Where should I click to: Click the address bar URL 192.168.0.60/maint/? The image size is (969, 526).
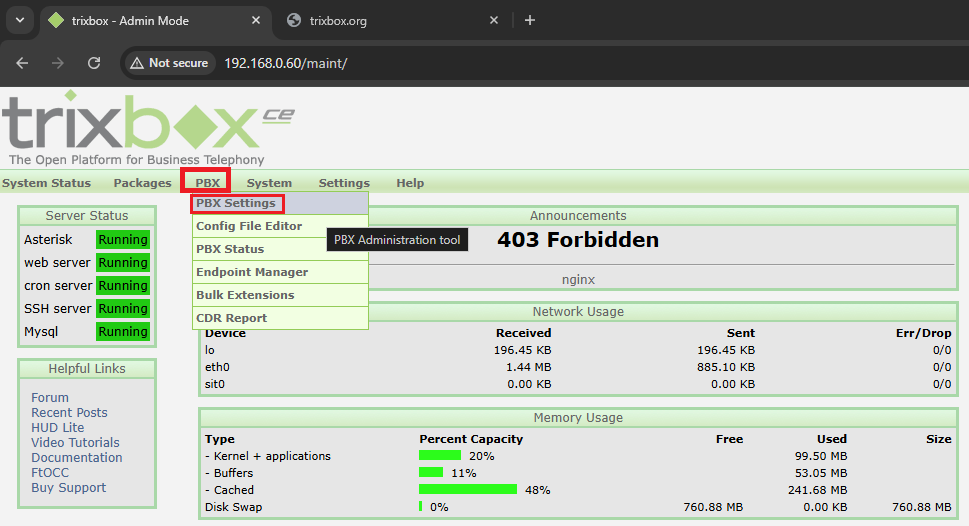point(286,63)
